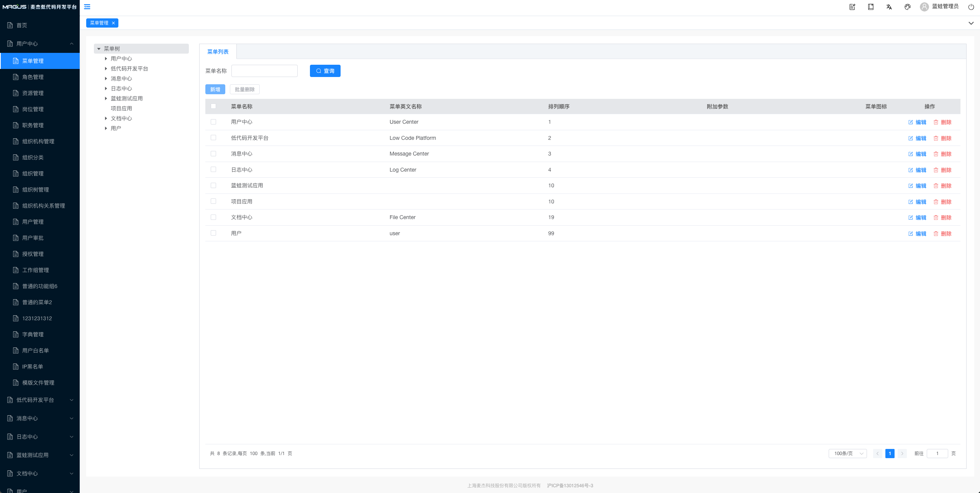Edit the 低代码开发平台 row
This screenshot has width=980, height=493.
tap(917, 138)
